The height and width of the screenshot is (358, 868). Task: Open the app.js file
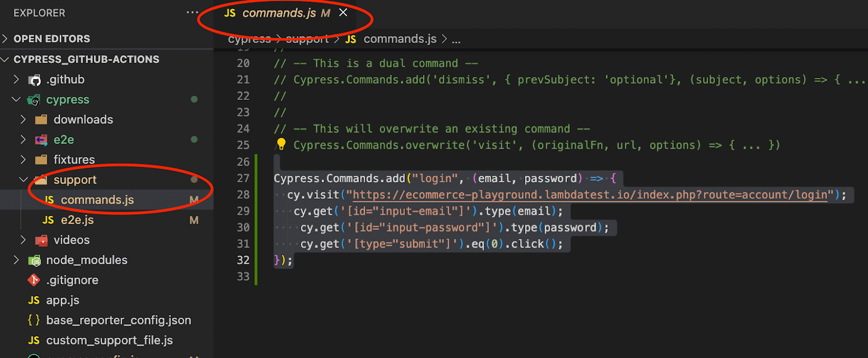pos(62,300)
